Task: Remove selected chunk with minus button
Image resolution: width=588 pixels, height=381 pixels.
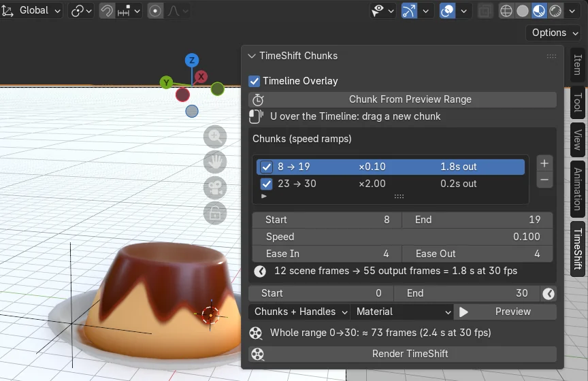Action: (x=544, y=180)
